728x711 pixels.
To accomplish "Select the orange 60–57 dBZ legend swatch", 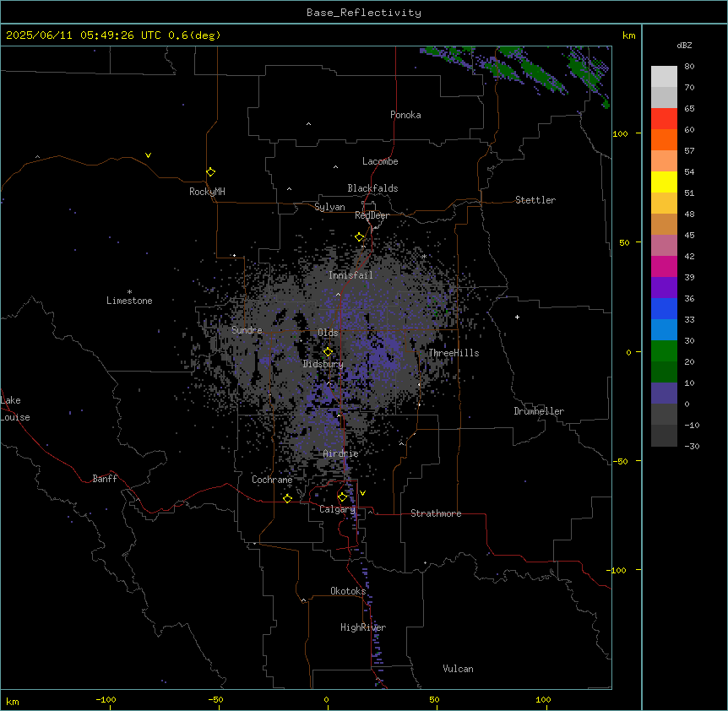I will [x=664, y=139].
